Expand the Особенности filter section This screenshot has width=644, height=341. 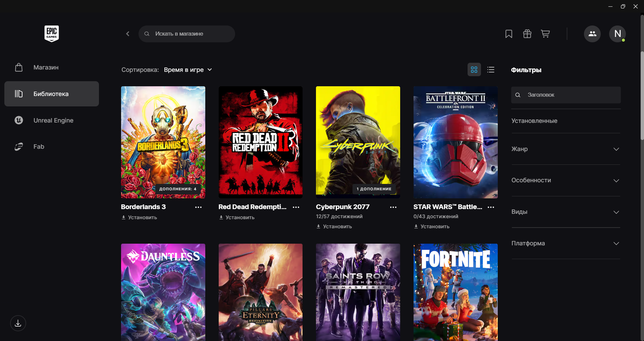[x=566, y=181]
